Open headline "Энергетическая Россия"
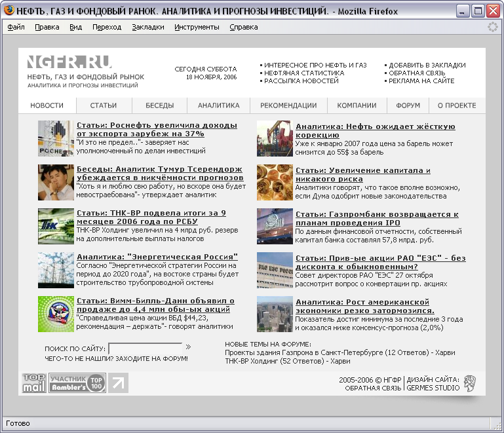Image resolution: width=504 pixels, height=433 pixels. (x=157, y=257)
